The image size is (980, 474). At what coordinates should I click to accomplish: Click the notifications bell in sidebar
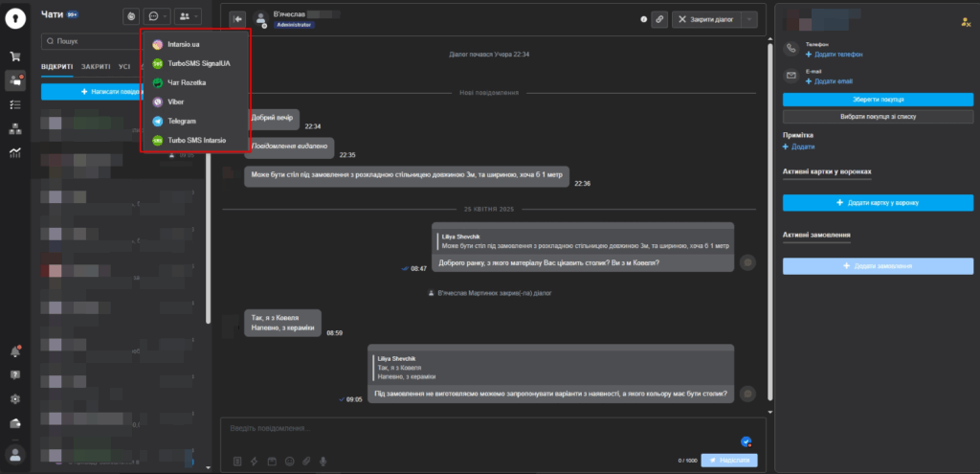(14, 351)
